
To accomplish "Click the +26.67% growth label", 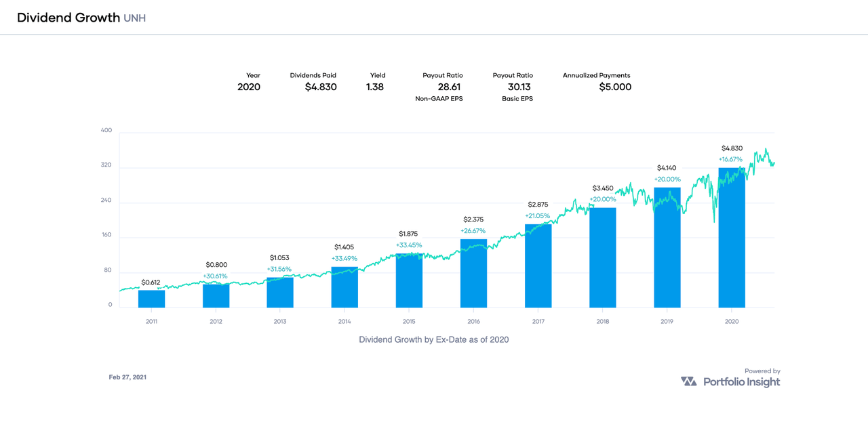I will (x=473, y=231).
